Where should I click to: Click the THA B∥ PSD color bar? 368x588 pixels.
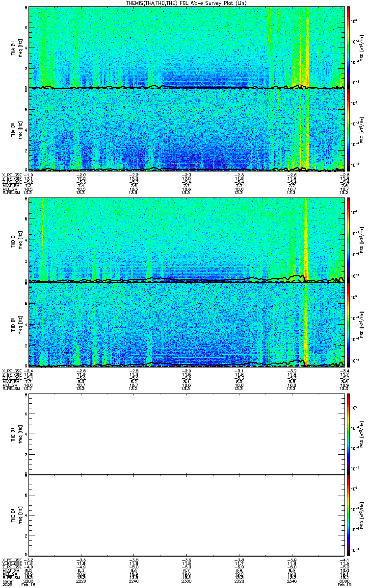pos(348,130)
